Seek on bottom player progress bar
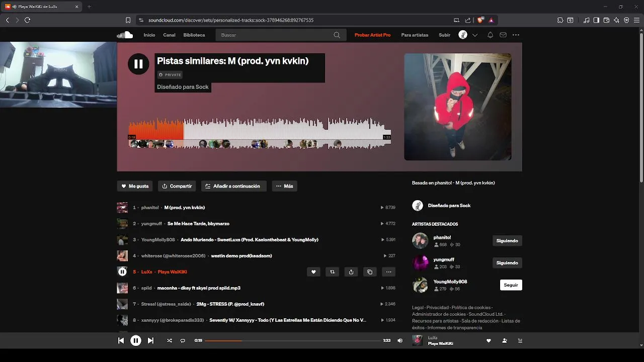Image resolution: width=644 pixels, height=362 pixels. pos(292,340)
